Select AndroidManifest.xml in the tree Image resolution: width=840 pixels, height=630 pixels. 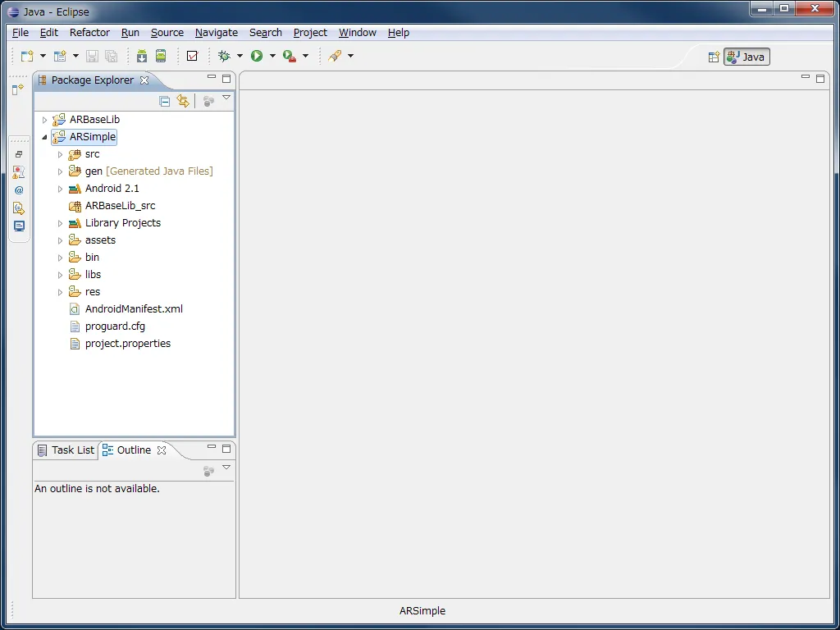pyautogui.click(x=134, y=309)
